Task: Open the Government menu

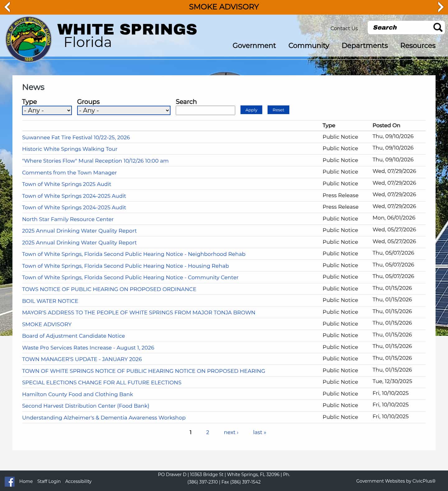Action: click(x=254, y=45)
